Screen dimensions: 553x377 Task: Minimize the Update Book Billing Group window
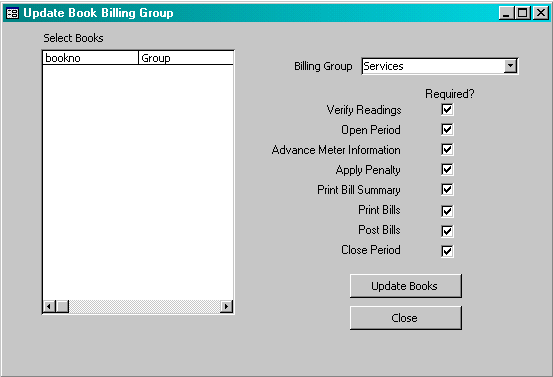[506, 13]
